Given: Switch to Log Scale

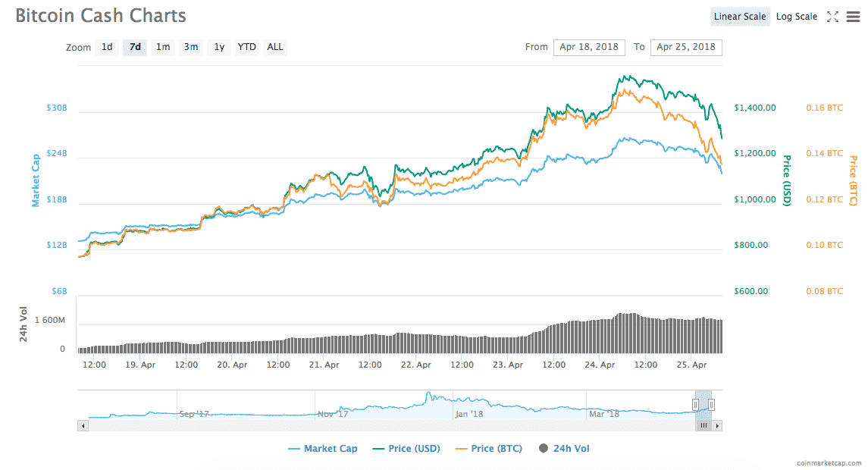Looking at the screenshot, I should click(796, 17).
